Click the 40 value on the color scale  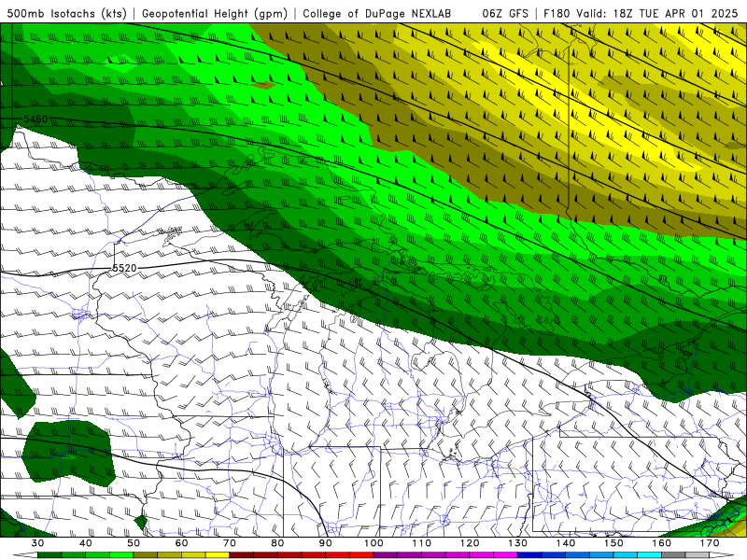pos(86,543)
